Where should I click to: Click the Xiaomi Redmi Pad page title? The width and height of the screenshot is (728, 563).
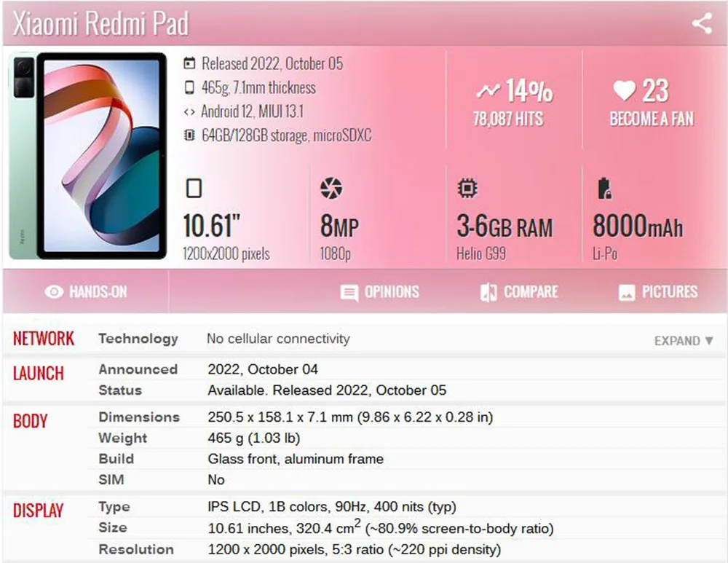(100, 23)
